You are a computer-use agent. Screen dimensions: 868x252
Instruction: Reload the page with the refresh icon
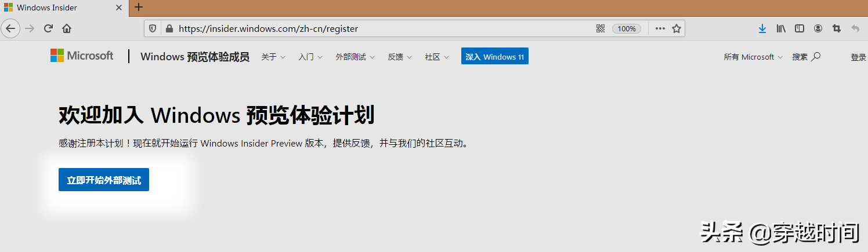tap(49, 28)
